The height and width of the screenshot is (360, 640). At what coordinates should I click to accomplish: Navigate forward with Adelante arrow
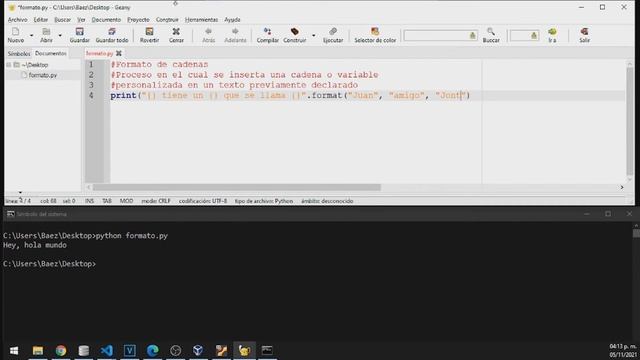[235, 32]
